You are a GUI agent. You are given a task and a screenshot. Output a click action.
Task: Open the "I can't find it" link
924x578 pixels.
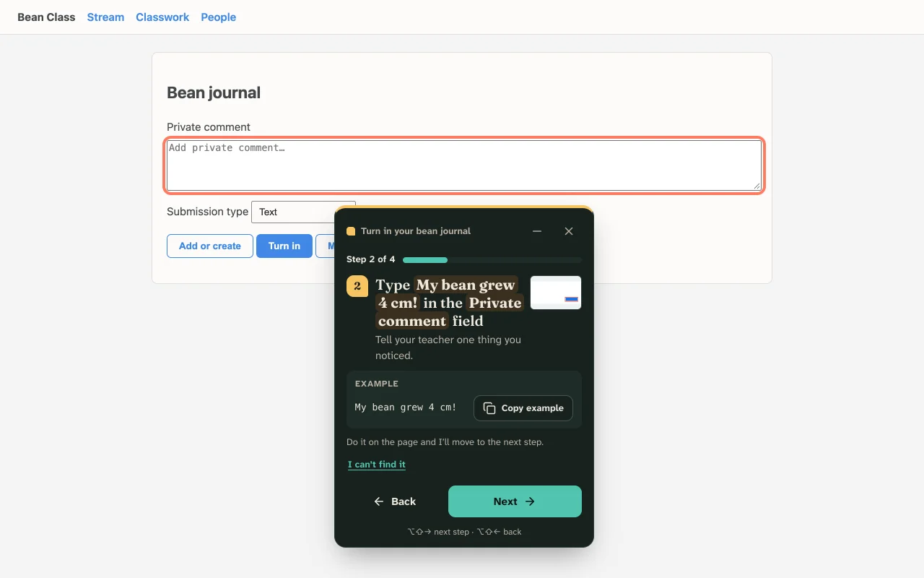(377, 465)
